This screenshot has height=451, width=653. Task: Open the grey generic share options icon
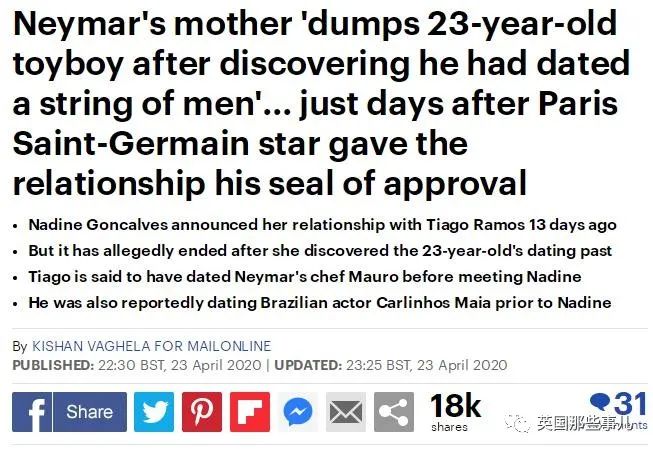(394, 411)
